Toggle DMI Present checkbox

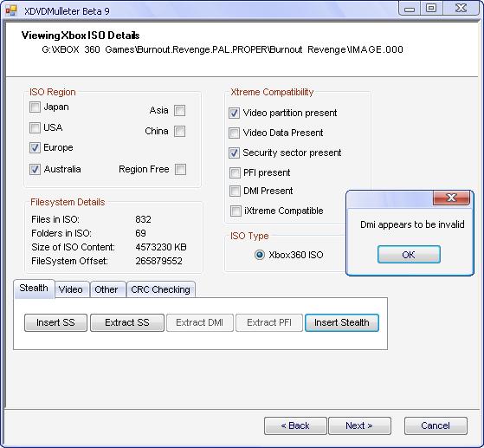[235, 191]
